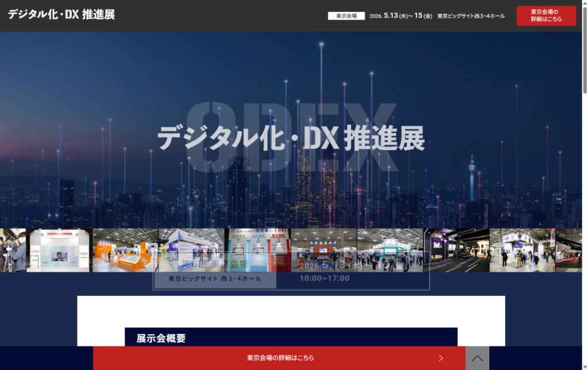Viewport: 588px width, 370px height.
Task: View the partially visible rightmost gallery photo
Action: click(568, 250)
